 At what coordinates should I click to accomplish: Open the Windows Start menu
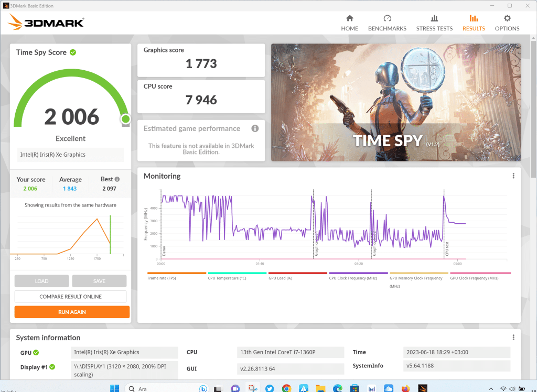point(114,388)
